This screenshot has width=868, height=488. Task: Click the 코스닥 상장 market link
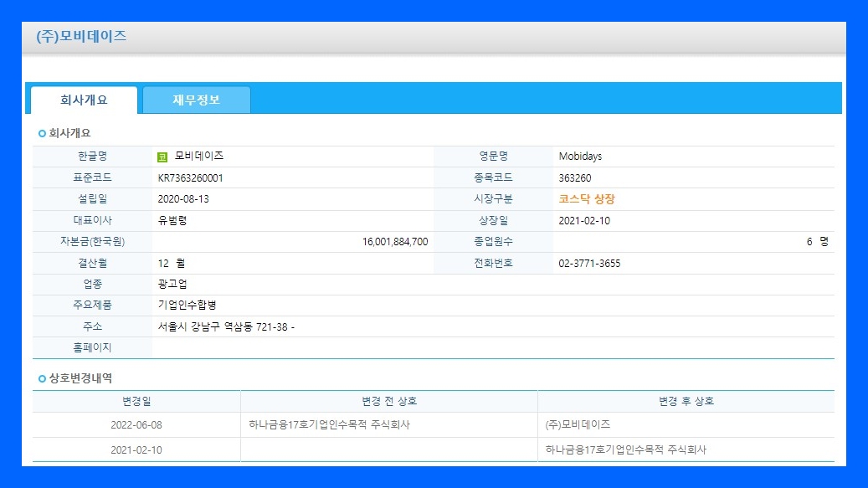587,199
